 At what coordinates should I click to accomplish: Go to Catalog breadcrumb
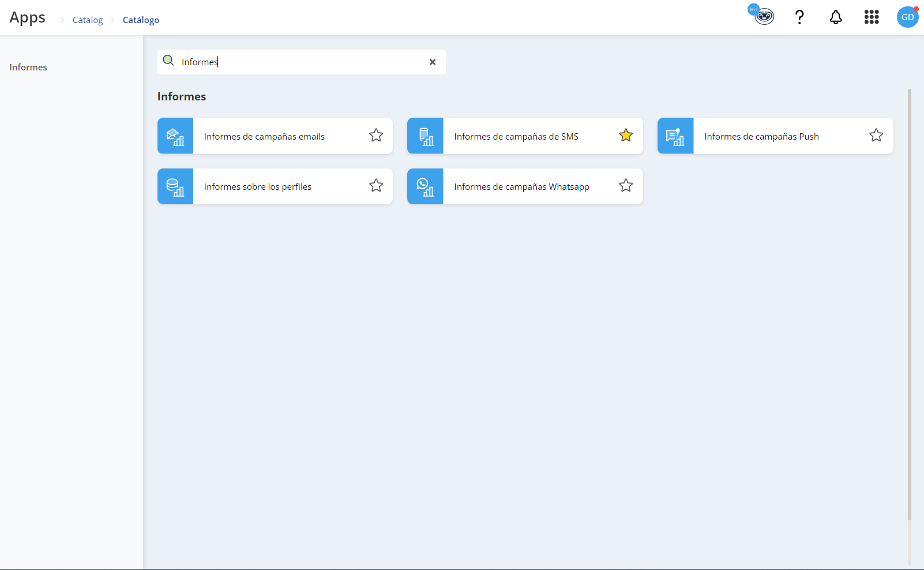pyautogui.click(x=88, y=20)
